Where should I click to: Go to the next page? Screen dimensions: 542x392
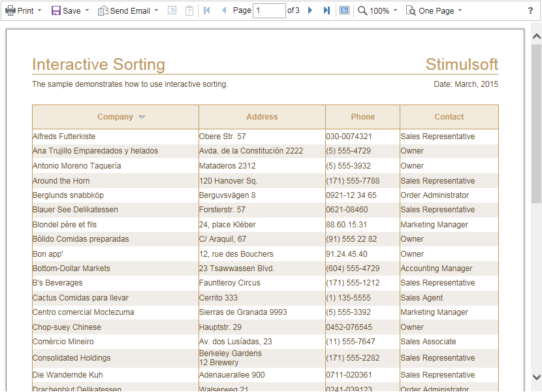[x=310, y=10]
